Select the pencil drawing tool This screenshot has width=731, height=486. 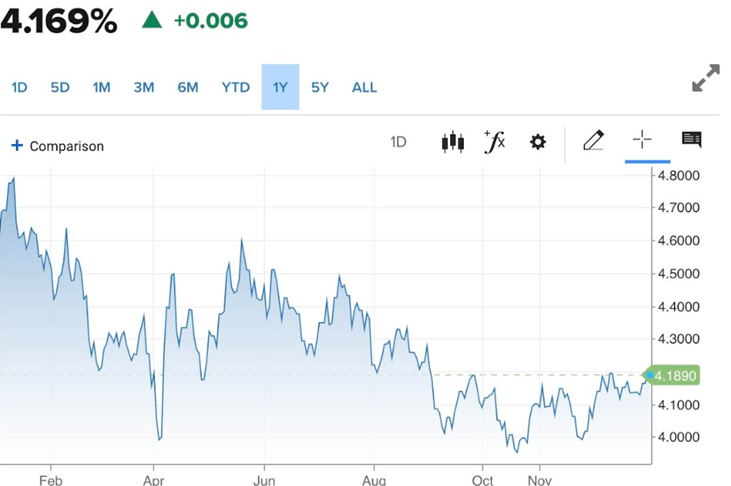593,141
